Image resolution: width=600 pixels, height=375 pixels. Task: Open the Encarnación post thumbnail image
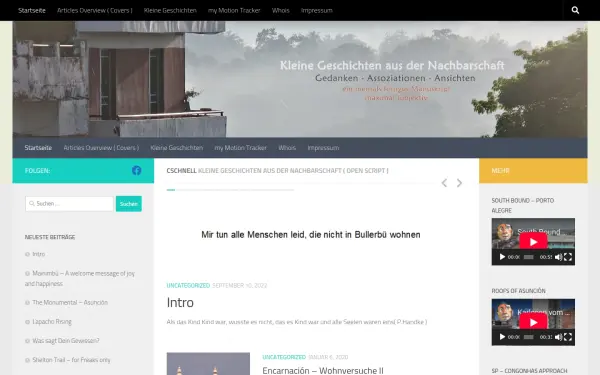click(208, 364)
